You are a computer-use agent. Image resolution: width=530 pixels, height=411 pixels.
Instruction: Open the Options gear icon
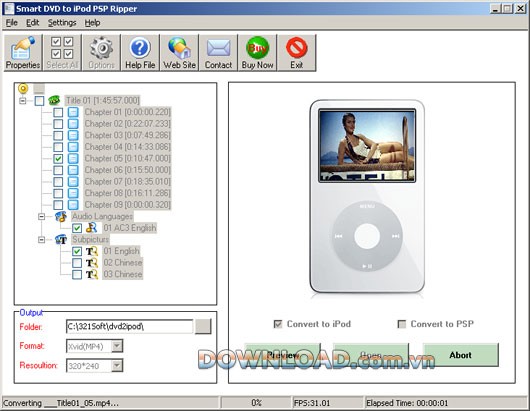[x=101, y=53]
